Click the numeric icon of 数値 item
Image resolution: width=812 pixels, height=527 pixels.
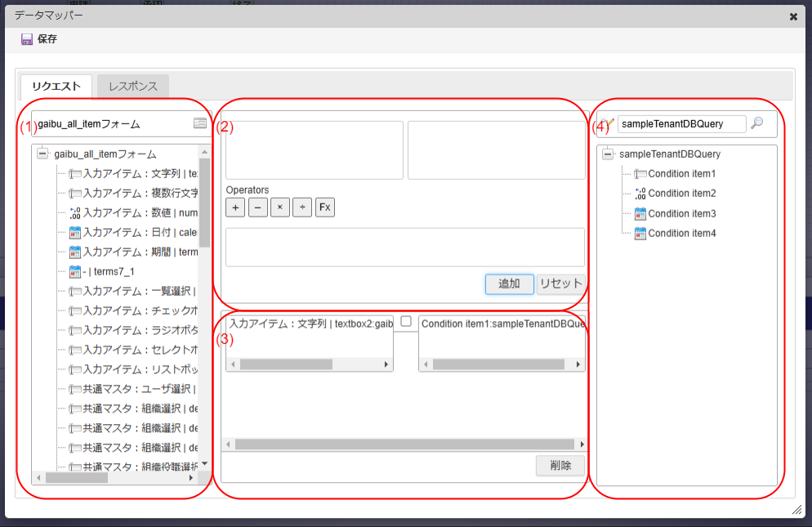pos(75,213)
